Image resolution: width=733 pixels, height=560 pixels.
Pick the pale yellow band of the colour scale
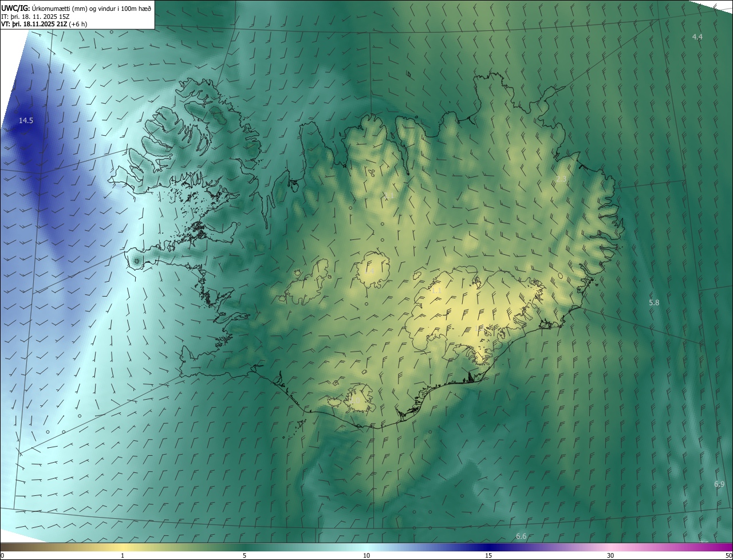123,547
